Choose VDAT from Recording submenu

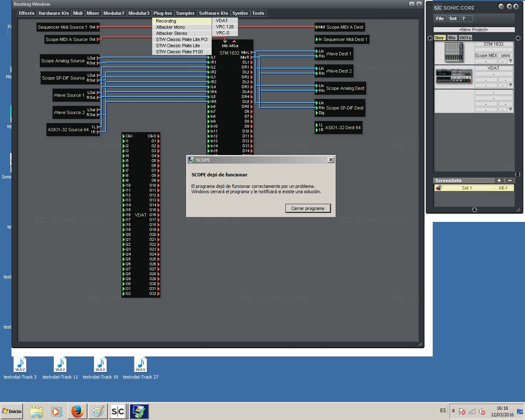pos(225,21)
